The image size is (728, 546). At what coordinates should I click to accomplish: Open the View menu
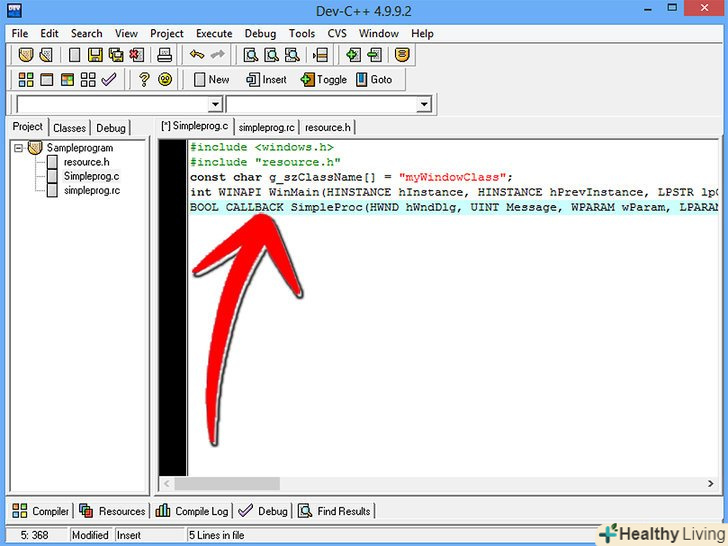[126, 33]
